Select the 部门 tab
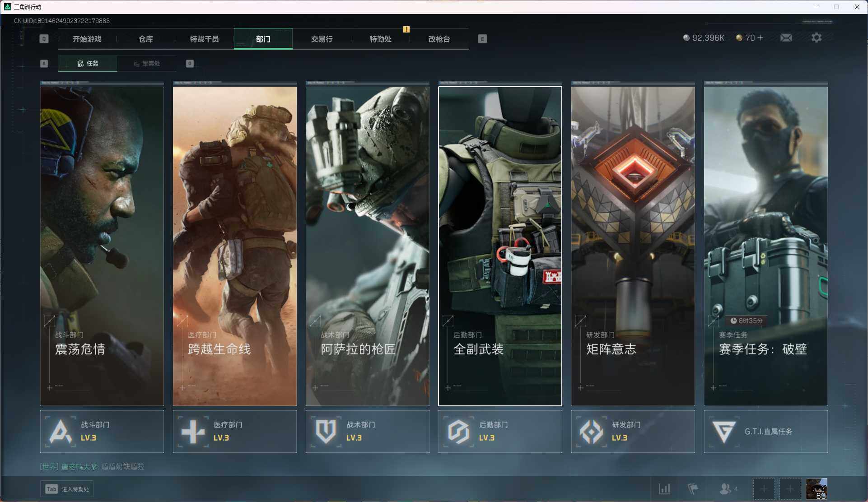868x502 pixels. tap(263, 39)
